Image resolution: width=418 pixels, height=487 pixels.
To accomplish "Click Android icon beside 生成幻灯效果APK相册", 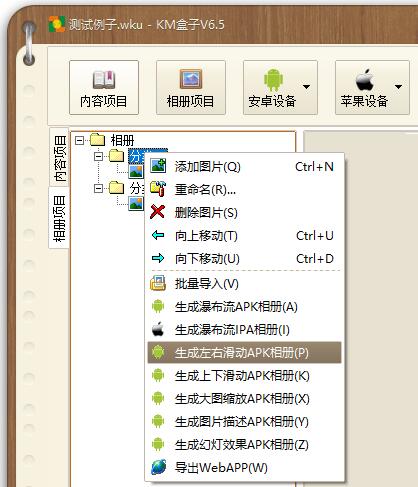I will point(158,444).
